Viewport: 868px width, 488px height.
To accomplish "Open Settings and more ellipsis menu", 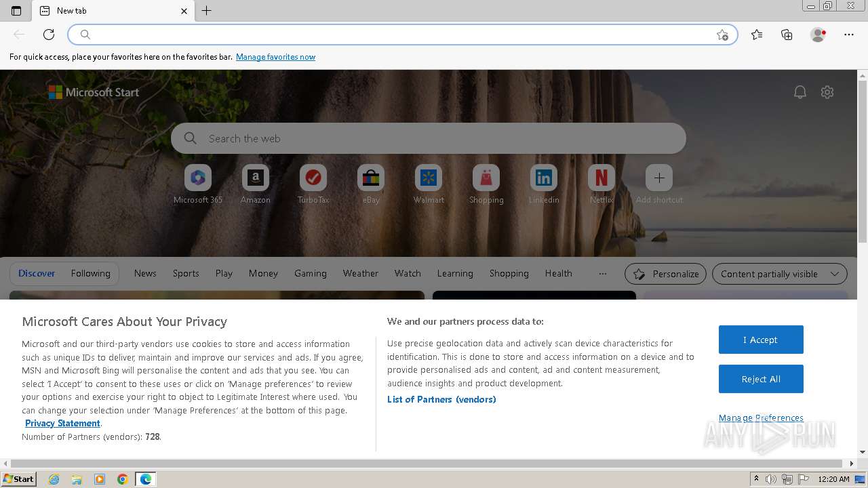I will tap(849, 35).
